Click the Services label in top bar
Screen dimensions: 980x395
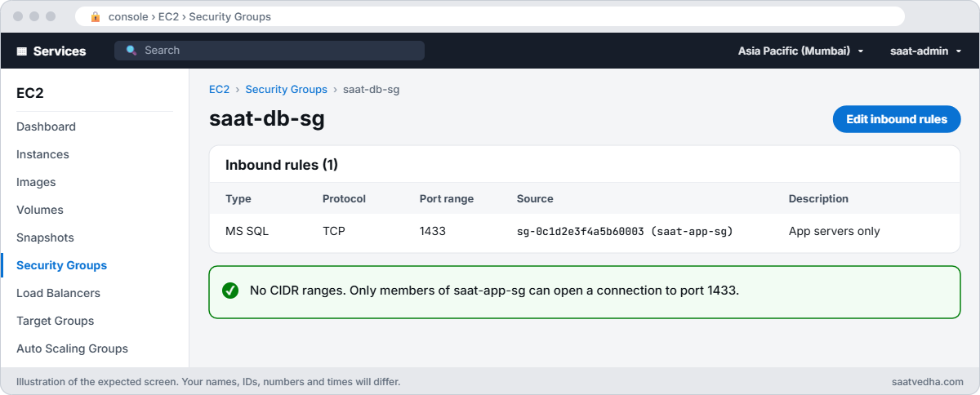(x=60, y=51)
